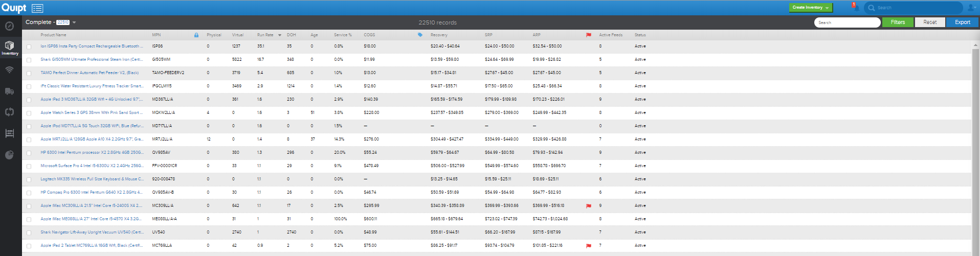Click the green Filters button

point(898,22)
